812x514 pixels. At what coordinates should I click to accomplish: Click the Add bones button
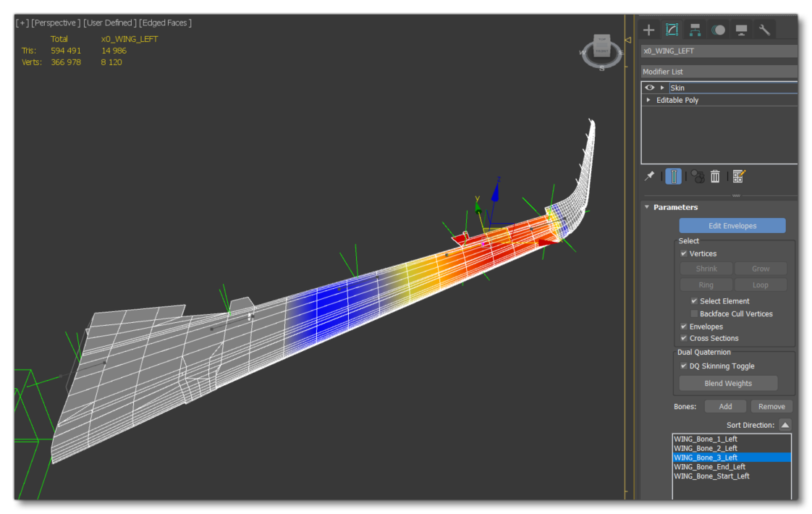click(725, 407)
